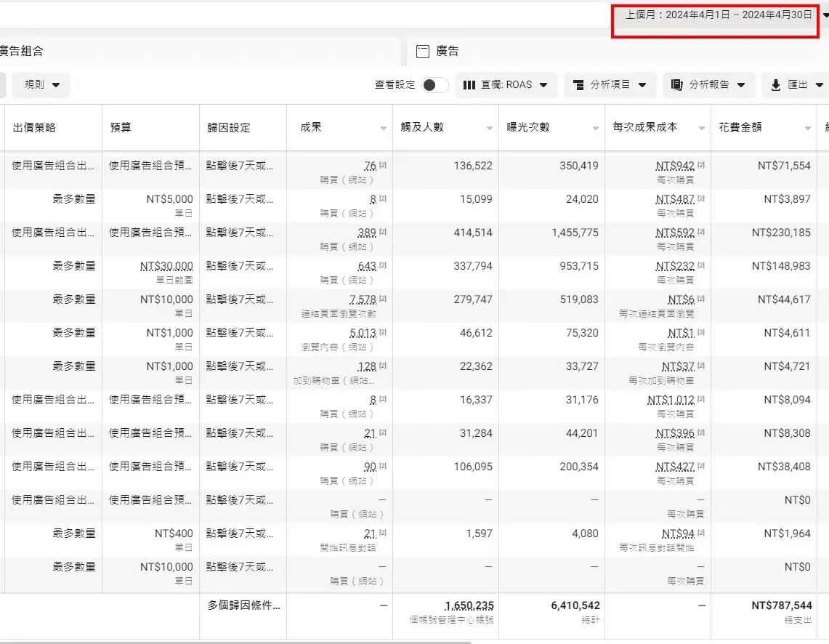Click the 匯出 export button
Screen dimensions: 829x644
797,84
